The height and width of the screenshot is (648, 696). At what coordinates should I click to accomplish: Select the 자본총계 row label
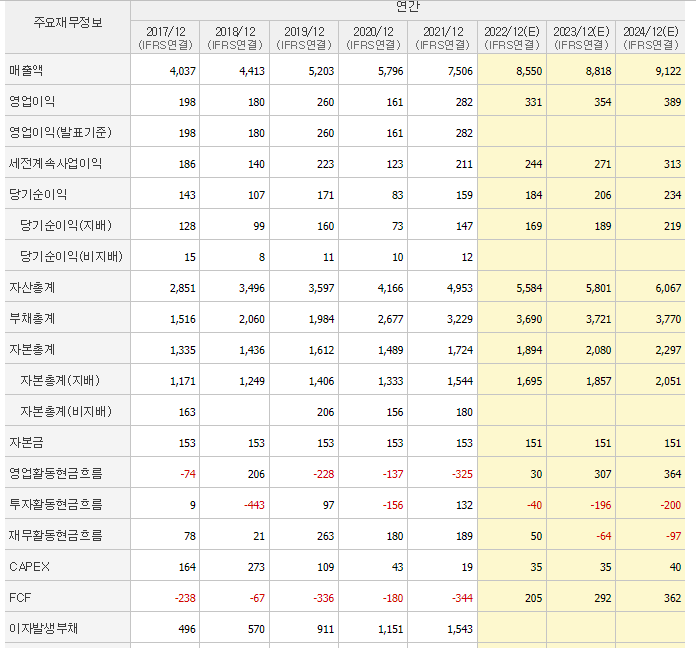click(32, 350)
